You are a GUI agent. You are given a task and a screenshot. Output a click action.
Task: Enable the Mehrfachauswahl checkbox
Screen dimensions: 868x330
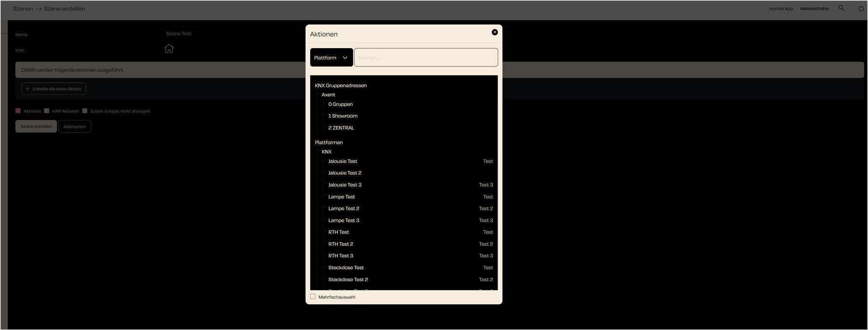[x=313, y=297]
